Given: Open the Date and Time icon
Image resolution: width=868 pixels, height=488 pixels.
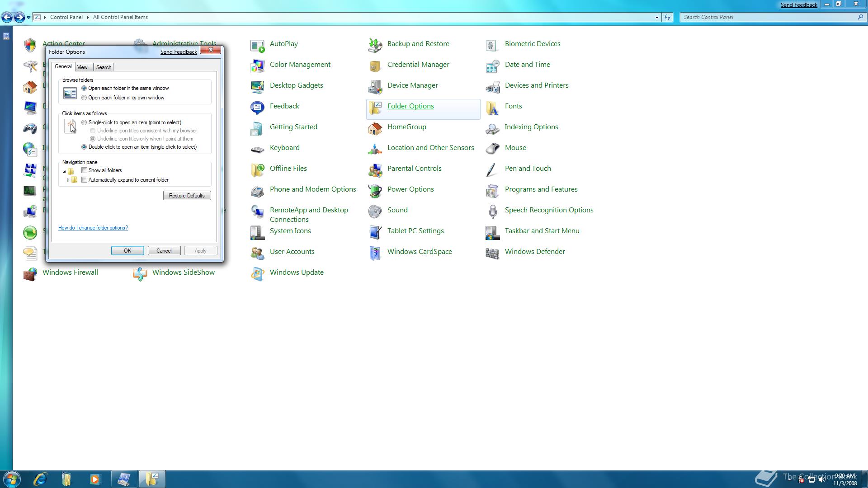Looking at the screenshot, I should click(x=492, y=66).
